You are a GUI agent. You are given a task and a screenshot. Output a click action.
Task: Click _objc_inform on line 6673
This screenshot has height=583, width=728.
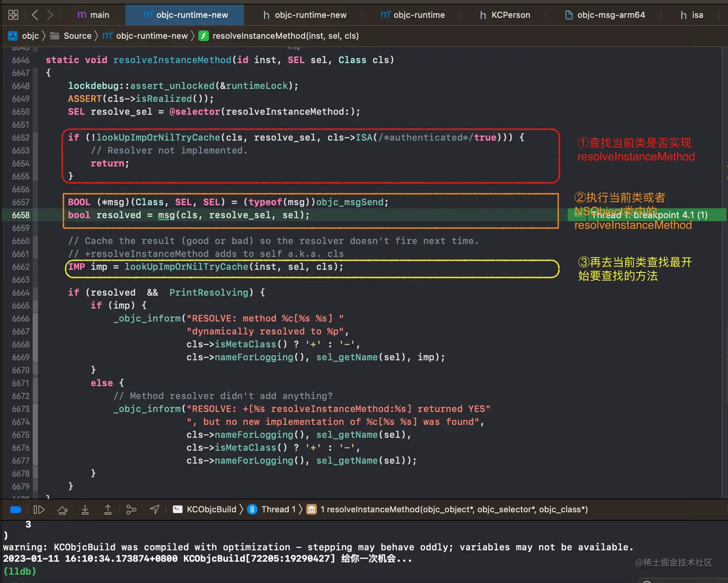click(147, 409)
